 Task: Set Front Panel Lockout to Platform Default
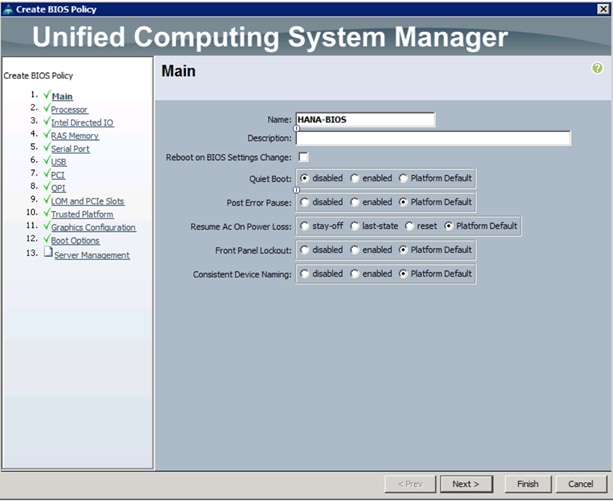click(403, 250)
